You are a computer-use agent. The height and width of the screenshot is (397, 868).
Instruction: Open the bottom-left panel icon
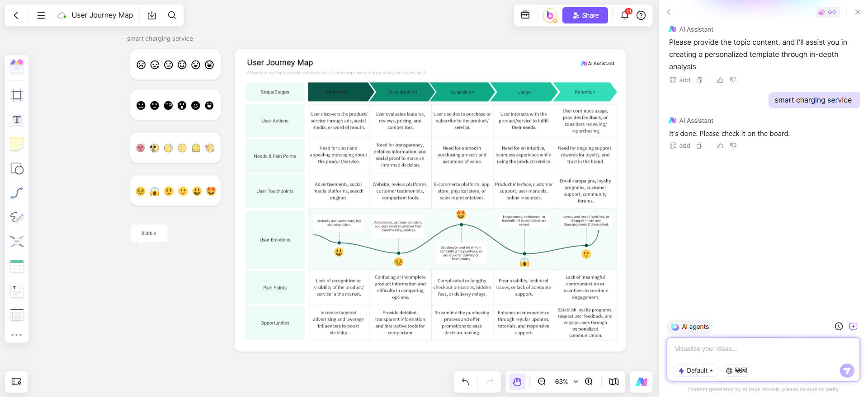(x=16, y=382)
